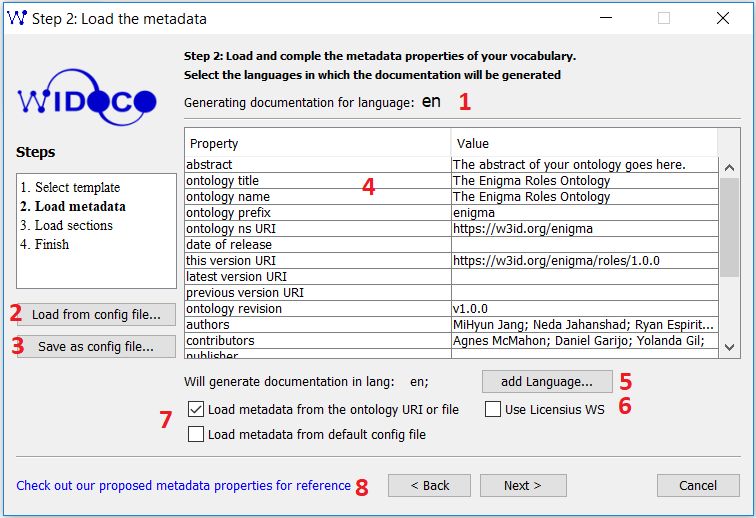The image size is (756, 518).
Task: Edit the ontology title value cell
Action: [584, 180]
